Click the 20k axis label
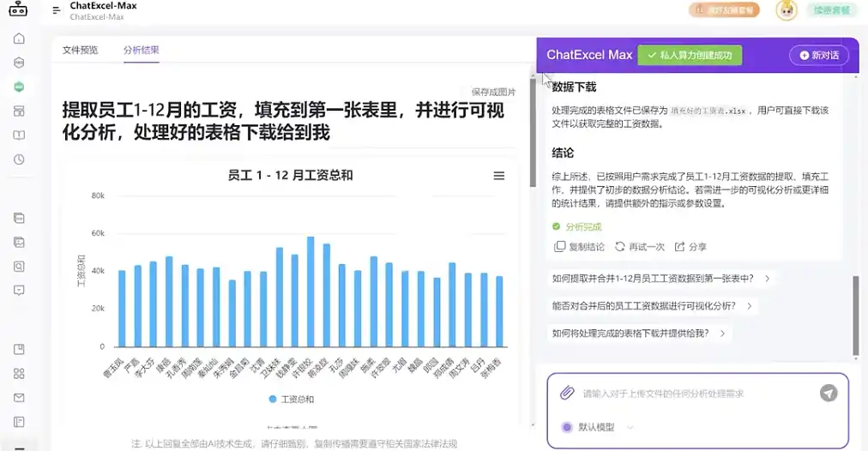868x451 pixels. 98,308
